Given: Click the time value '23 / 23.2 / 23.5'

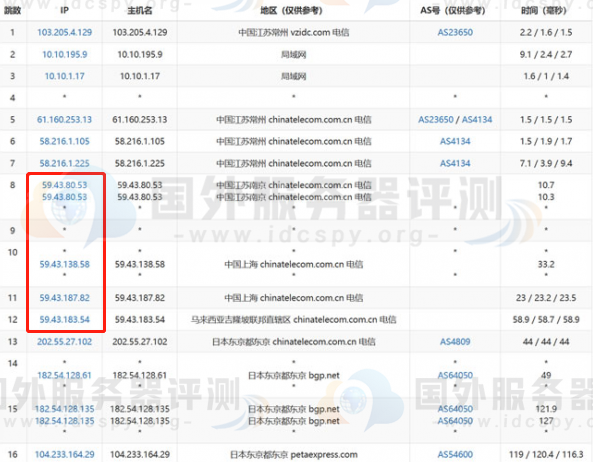Looking at the screenshot, I should click(x=546, y=298).
